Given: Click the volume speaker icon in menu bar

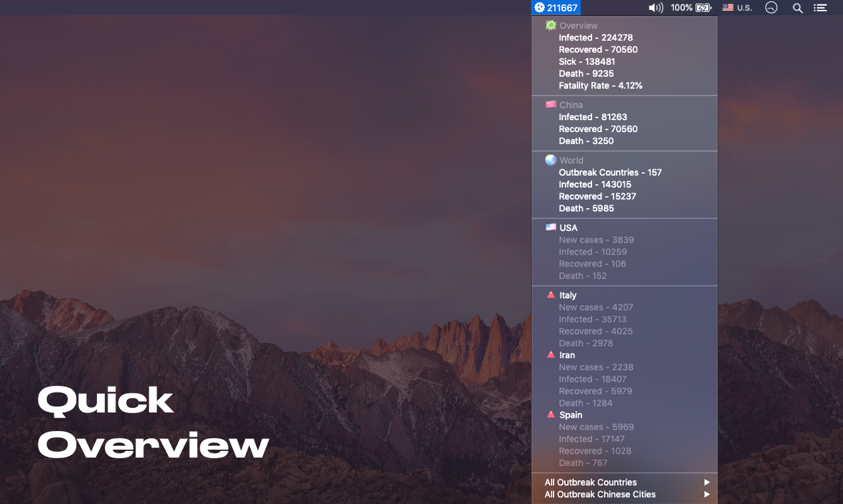Looking at the screenshot, I should (x=656, y=8).
